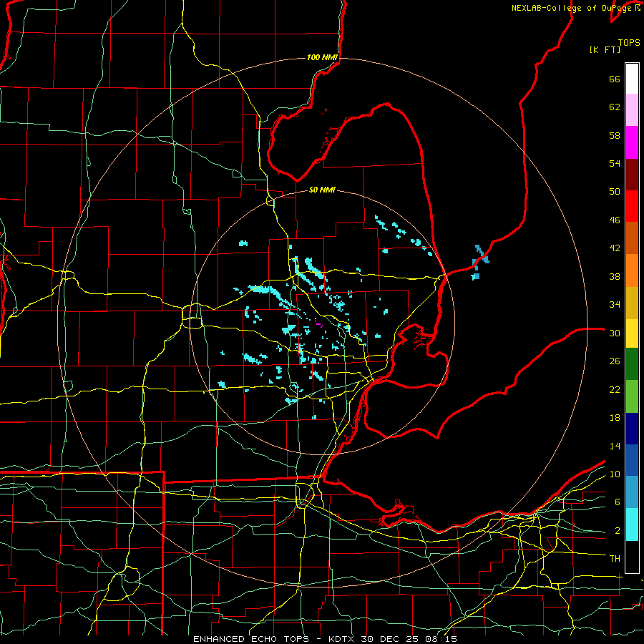Screen dimensions: 644x644
Task: Select the dark green legend swatch
Action: [x=632, y=364]
